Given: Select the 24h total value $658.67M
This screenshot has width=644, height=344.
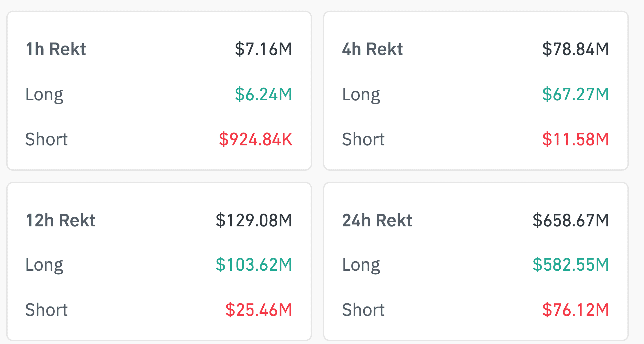Looking at the screenshot, I should click(x=570, y=220).
